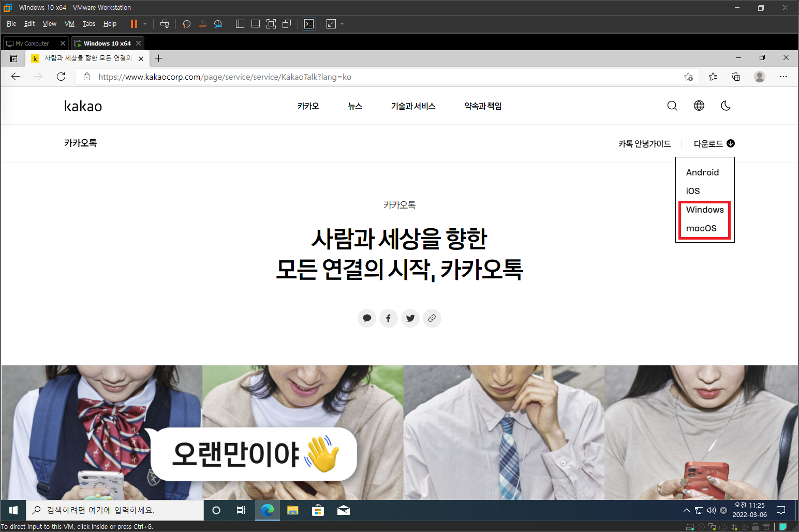Open the VMware console view
Screen dimensions: 799x532
pos(309,24)
